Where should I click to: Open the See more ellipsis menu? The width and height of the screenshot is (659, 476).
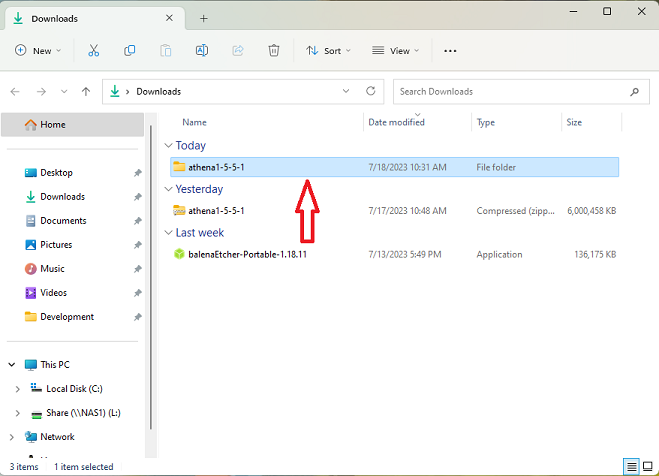coord(450,50)
